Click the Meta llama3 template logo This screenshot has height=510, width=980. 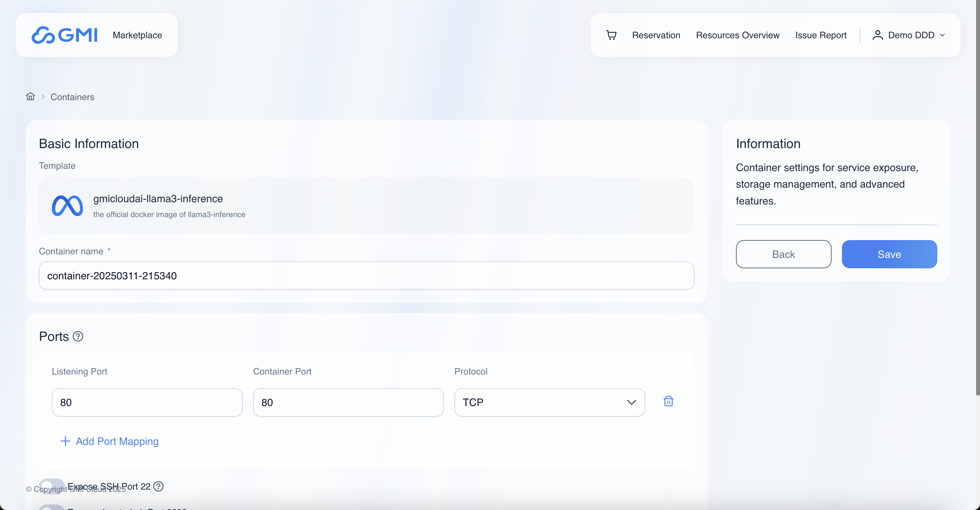tap(67, 206)
